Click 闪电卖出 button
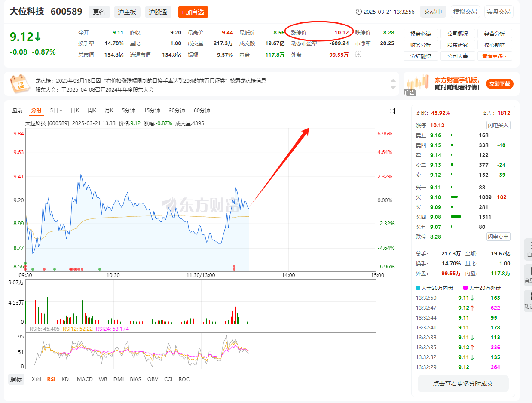 pos(498,237)
